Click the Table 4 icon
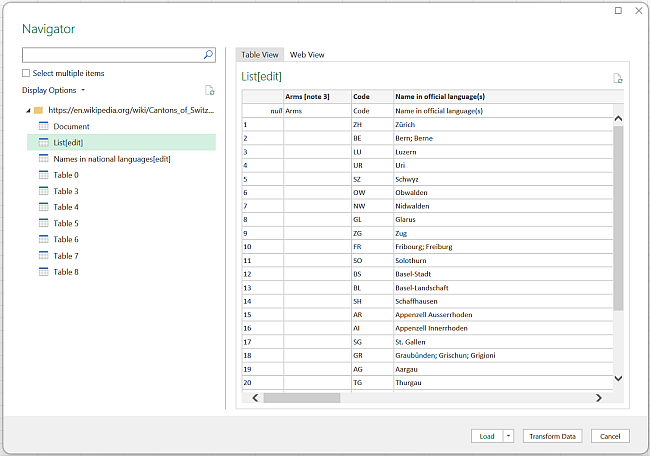Viewport: 650px width, 456px height. coord(44,206)
